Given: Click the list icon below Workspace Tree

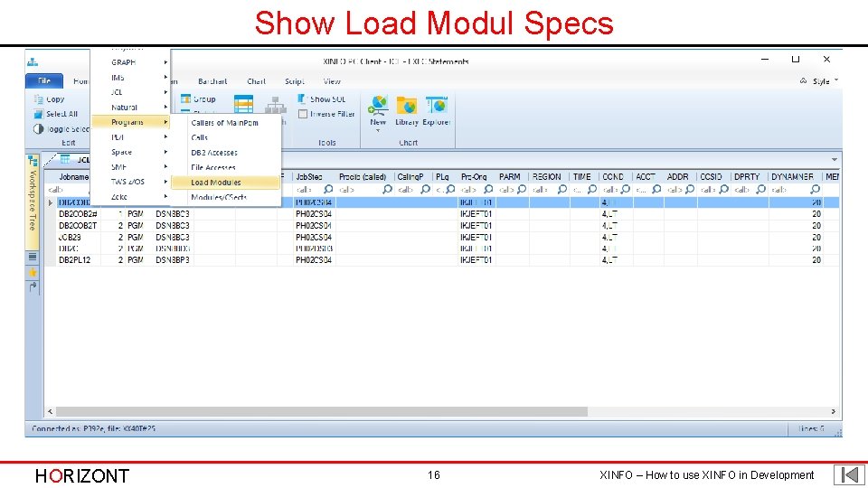Looking at the screenshot, I should [x=33, y=257].
